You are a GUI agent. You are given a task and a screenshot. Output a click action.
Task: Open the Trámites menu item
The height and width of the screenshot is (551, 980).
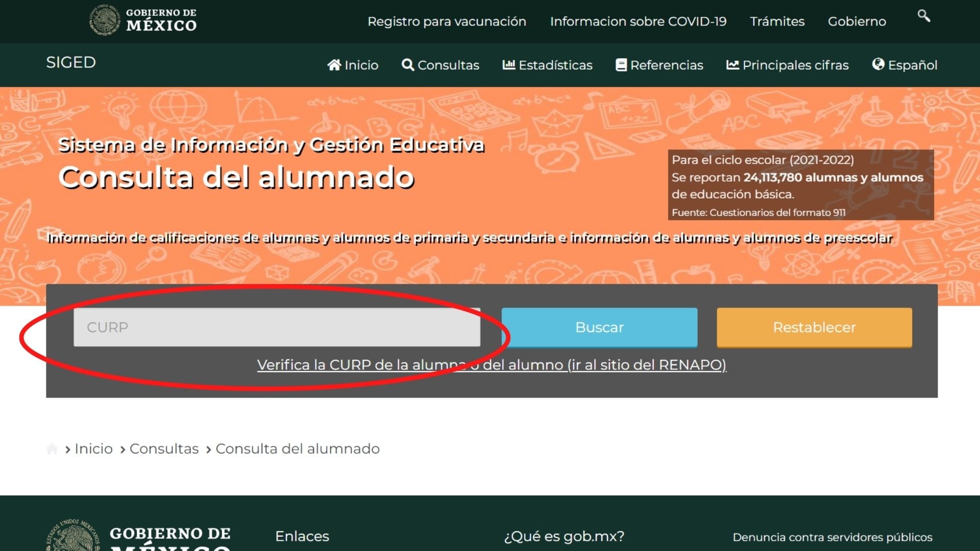coord(777,21)
